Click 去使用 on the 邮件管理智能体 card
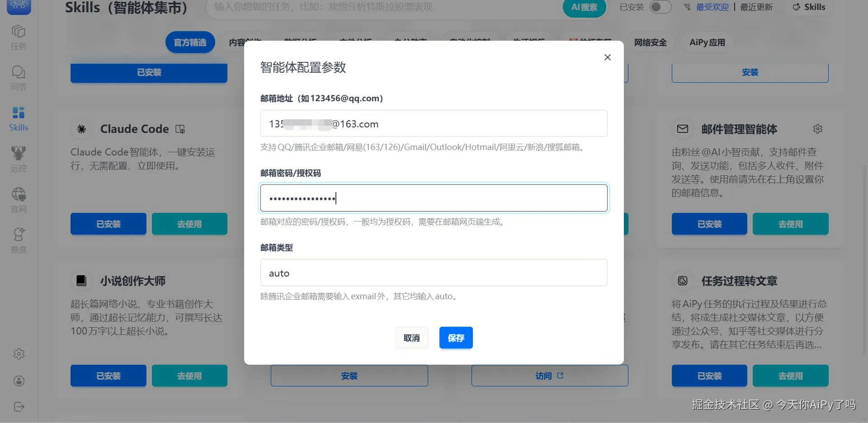868x423 pixels. point(791,224)
